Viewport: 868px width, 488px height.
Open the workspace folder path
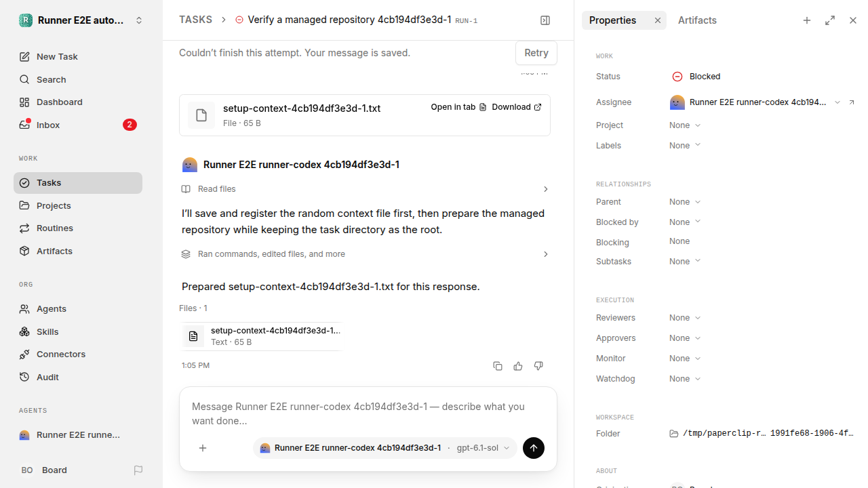point(762,434)
